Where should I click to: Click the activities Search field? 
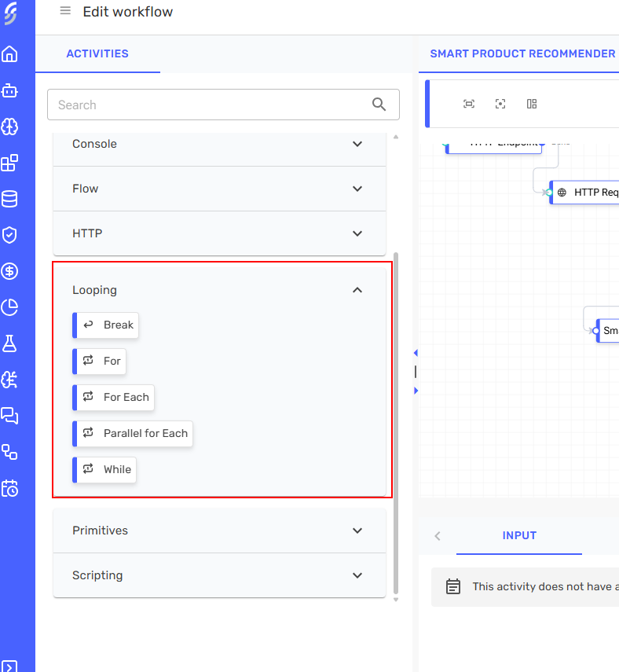pyautogui.click(x=208, y=105)
